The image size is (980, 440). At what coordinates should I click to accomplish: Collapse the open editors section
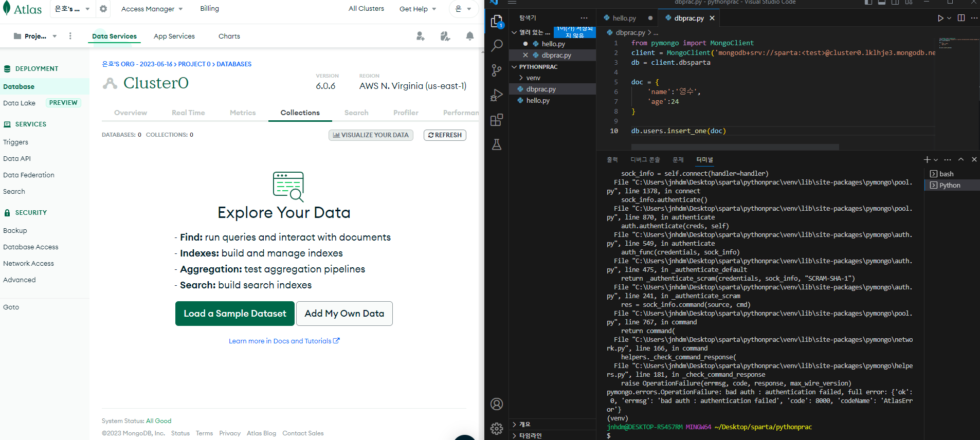click(515, 32)
